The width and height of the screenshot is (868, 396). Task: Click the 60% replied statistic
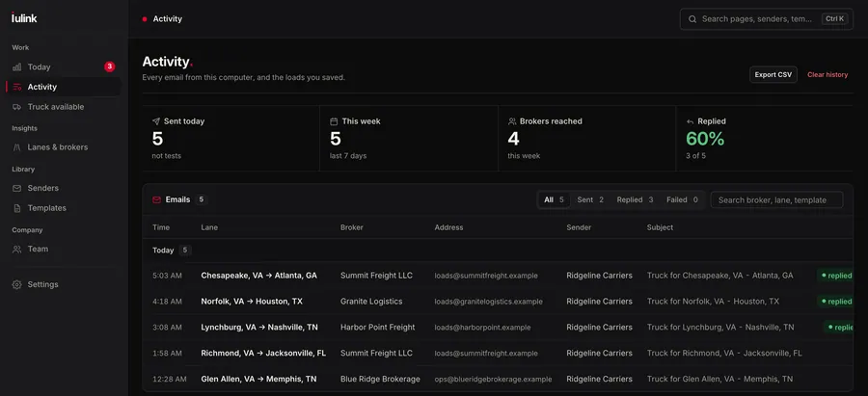(x=705, y=139)
